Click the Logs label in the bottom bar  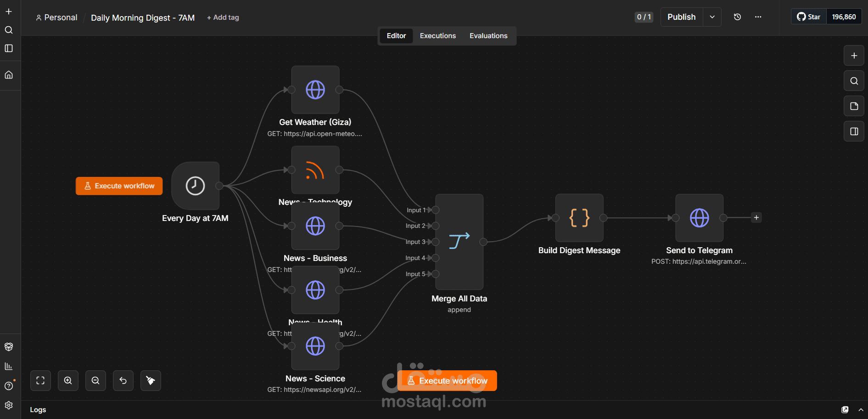(38, 410)
